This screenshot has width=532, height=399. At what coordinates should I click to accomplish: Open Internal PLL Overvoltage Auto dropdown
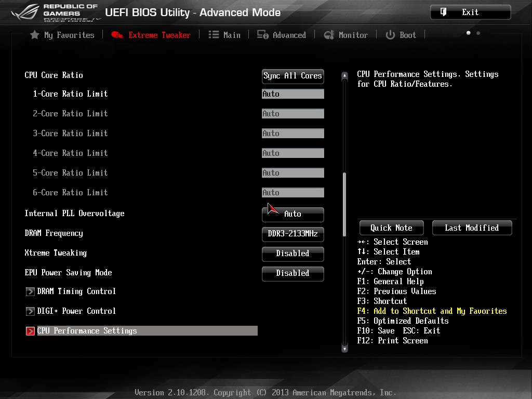pyautogui.click(x=293, y=214)
